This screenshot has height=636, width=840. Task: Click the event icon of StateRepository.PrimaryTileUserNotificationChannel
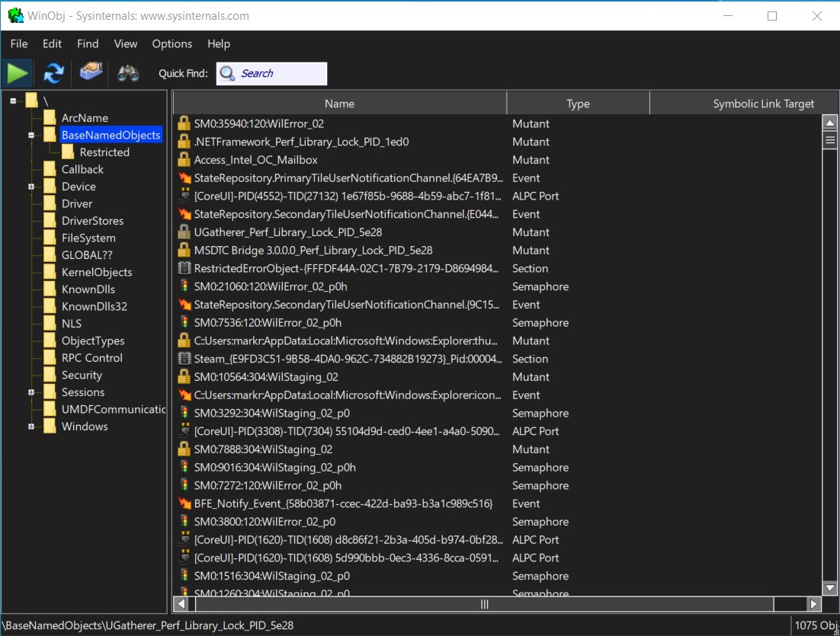point(184,177)
